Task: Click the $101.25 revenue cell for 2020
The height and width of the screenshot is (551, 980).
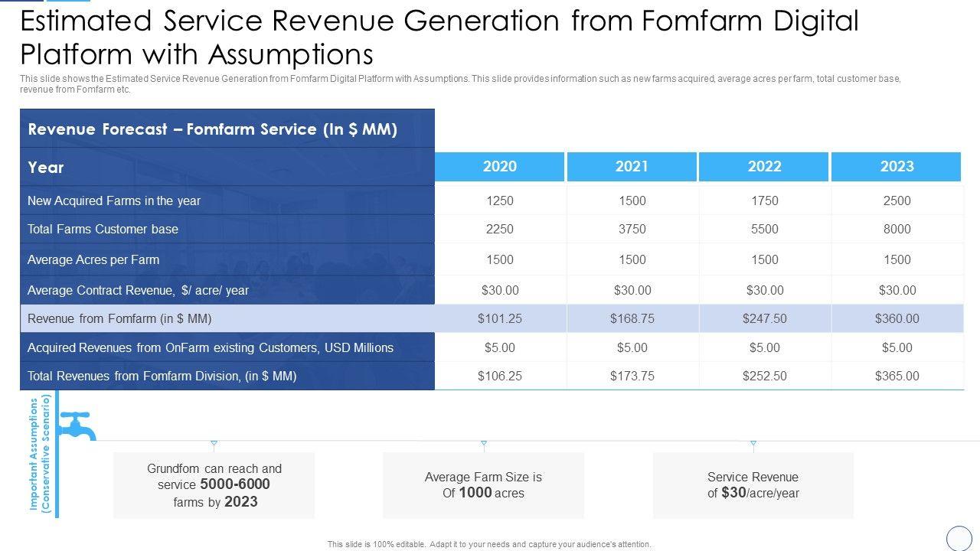Action: (500, 318)
